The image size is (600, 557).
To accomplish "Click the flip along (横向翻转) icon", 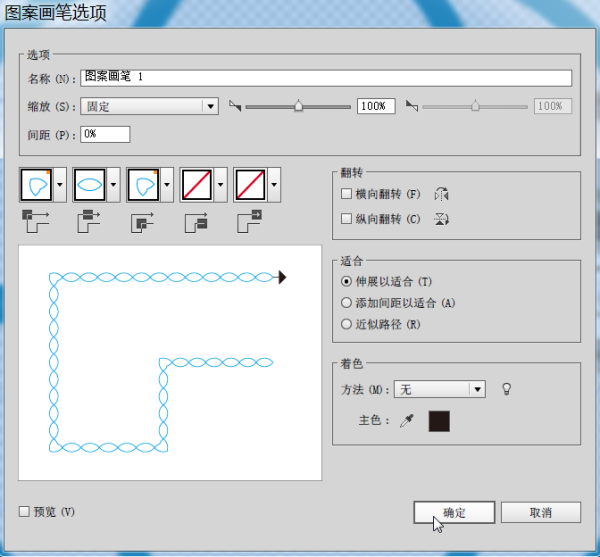I will 442,194.
